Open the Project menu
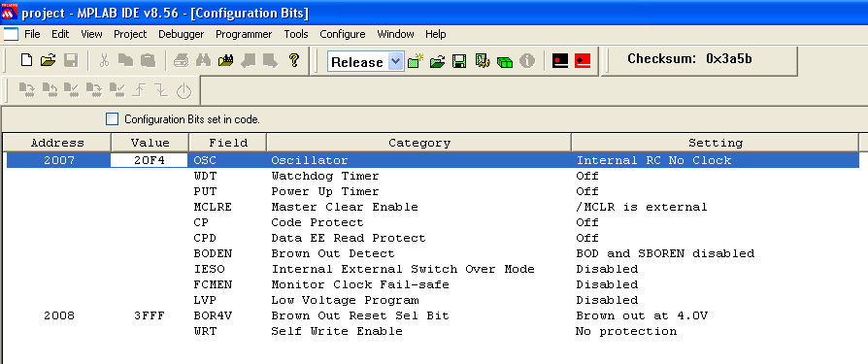The height and width of the screenshot is (364, 868). point(130,34)
